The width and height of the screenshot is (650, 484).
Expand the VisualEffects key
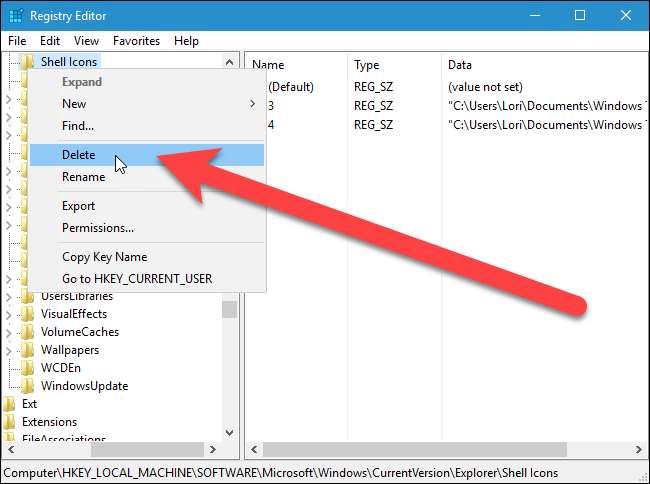coord(9,315)
